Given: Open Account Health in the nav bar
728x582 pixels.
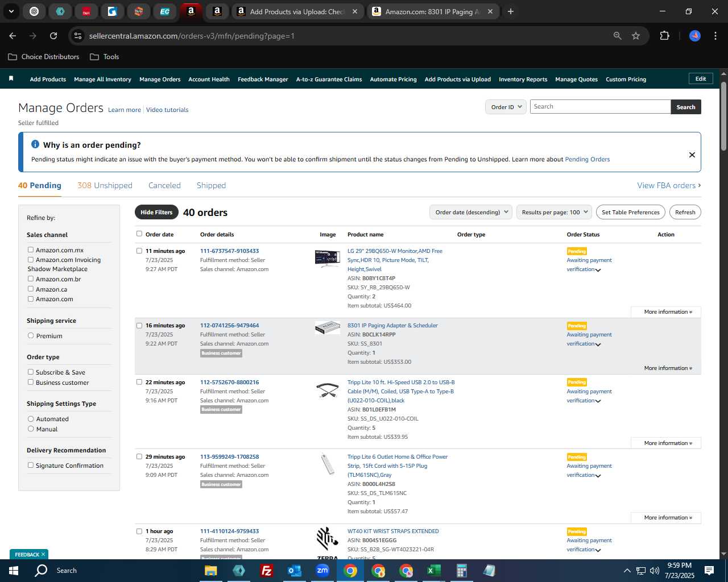Looking at the screenshot, I should 209,80.
